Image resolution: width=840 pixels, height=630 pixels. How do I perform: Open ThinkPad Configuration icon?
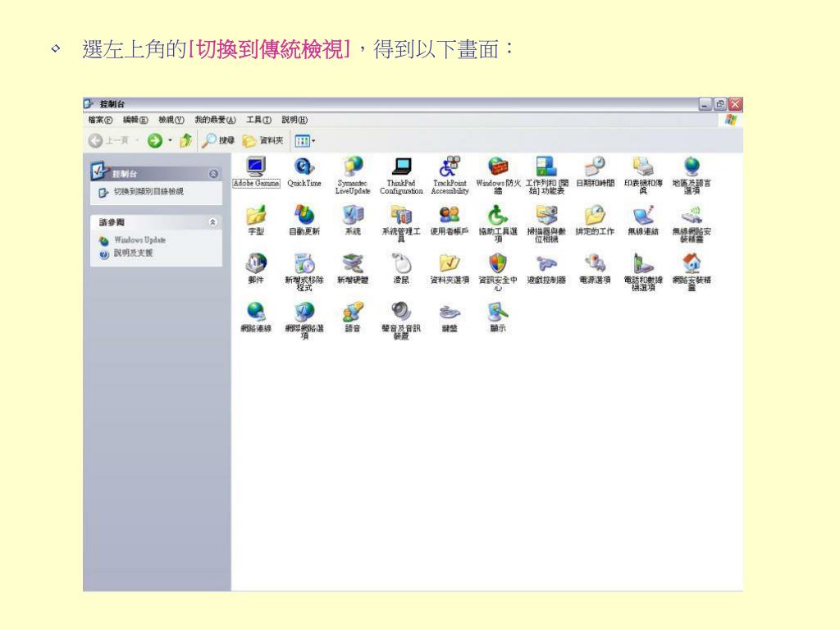(x=401, y=176)
